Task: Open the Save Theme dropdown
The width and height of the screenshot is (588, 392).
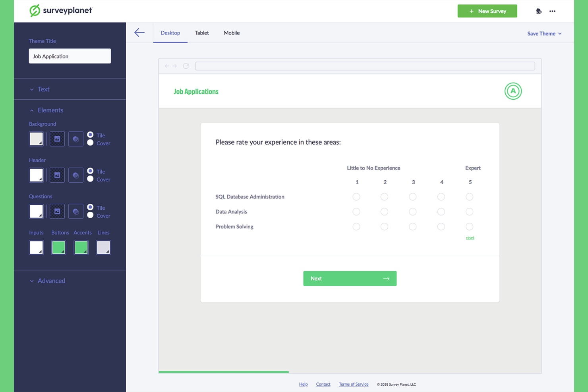Action: click(x=544, y=33)
